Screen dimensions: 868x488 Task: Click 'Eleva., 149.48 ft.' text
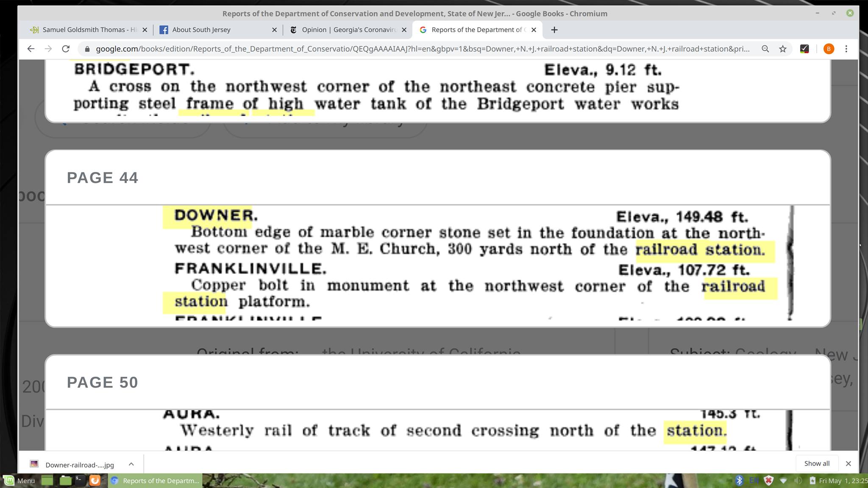coord(682,217)
